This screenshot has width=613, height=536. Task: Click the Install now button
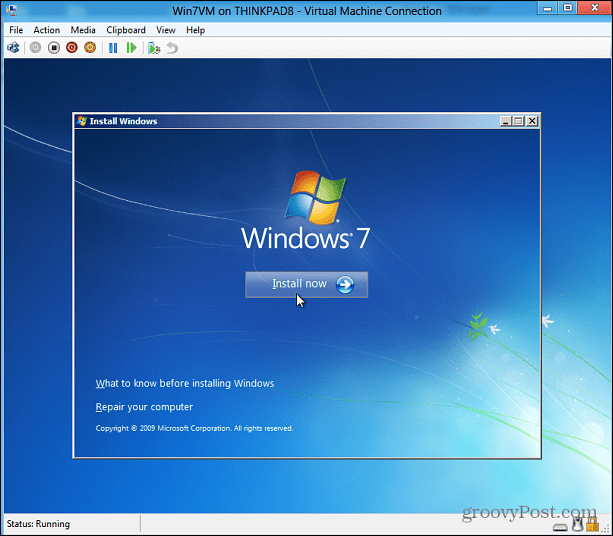tap(306, 285)
